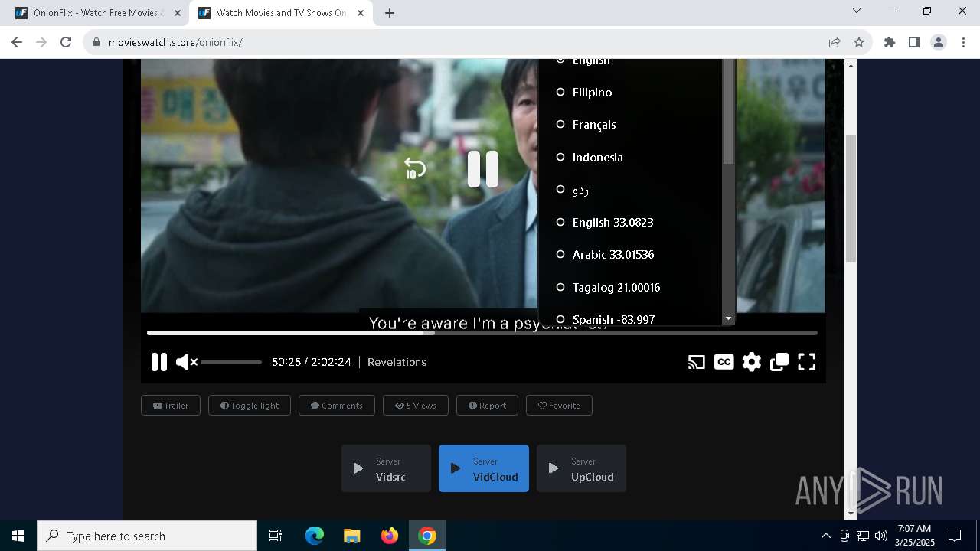This screenshot has width=980, height=551.
Task: Open a new browser tab
Action: pos(390,13)
